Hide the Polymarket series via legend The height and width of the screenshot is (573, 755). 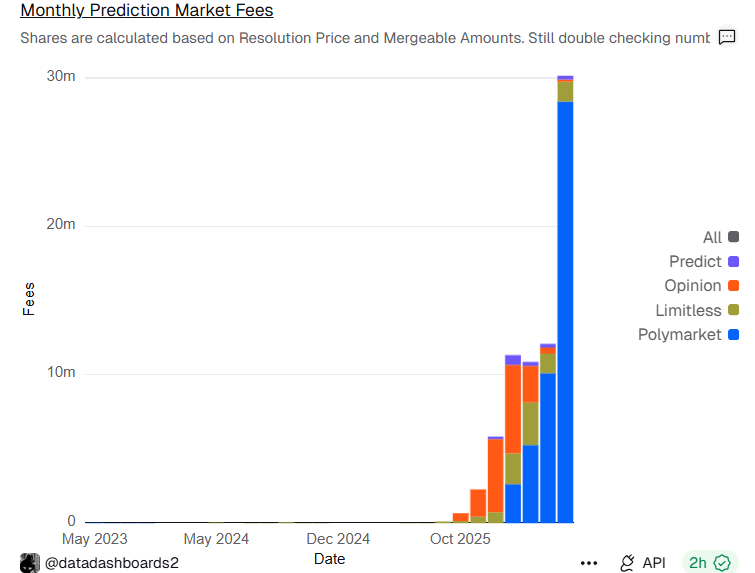(679, 334)
